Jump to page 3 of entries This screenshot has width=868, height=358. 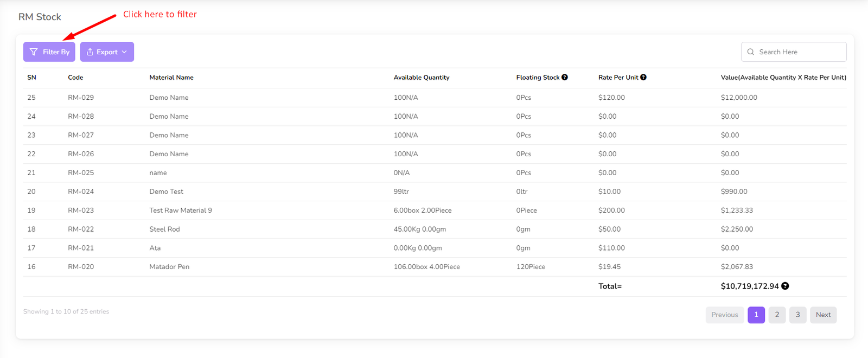pos(797,315)
